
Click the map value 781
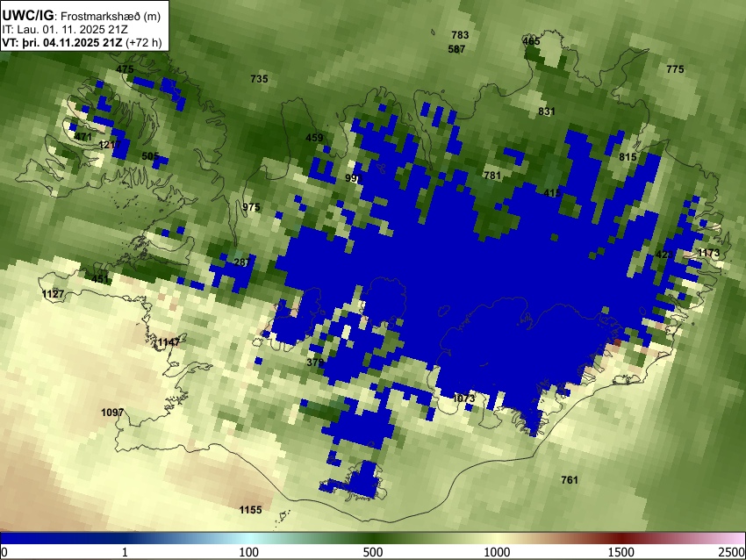[492, 176]
